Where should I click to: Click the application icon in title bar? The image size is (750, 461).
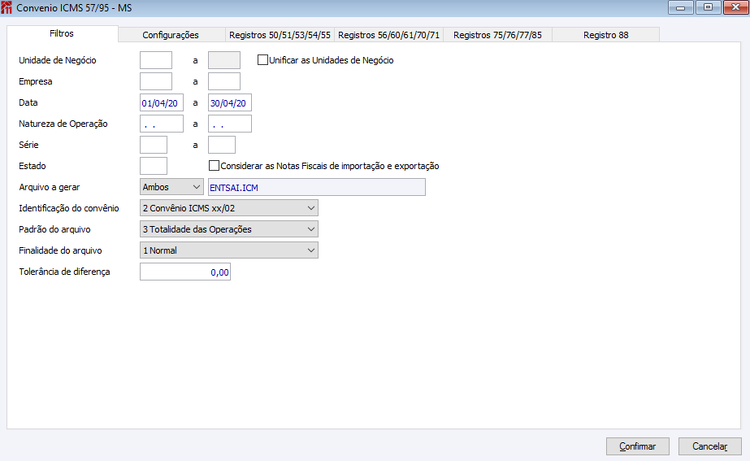pyautogui.click(x=6, y=8)
